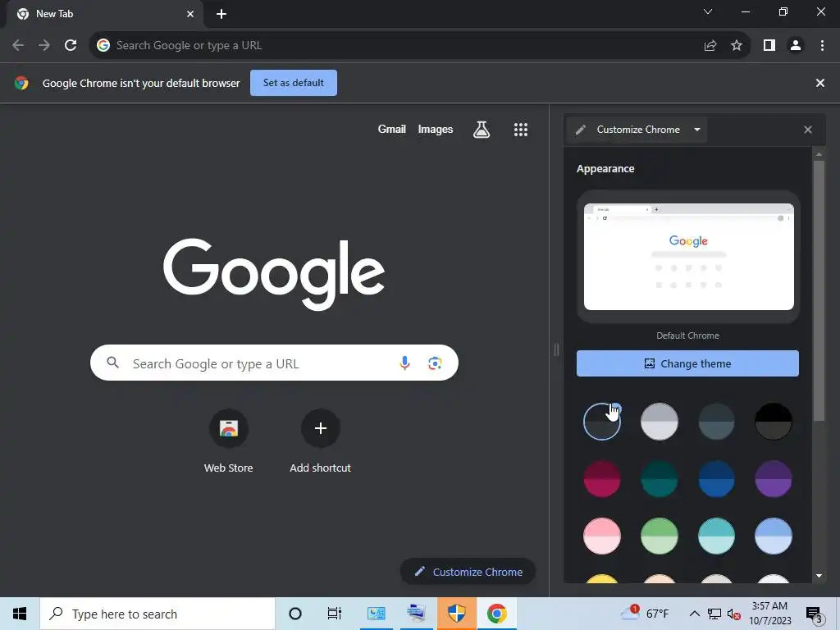This screenshot has width=840, height=630.
Task: Open the profile avatar menu
Action: (796, 46)
